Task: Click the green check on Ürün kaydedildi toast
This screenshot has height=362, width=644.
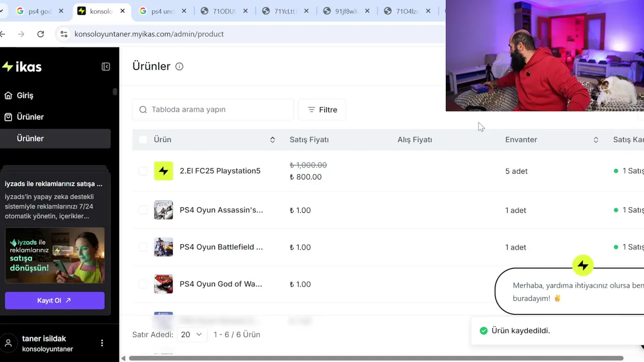Action: (484, 331)
